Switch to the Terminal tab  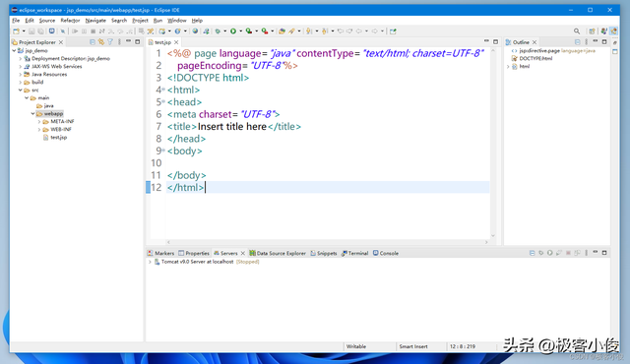tap(354, 253)
